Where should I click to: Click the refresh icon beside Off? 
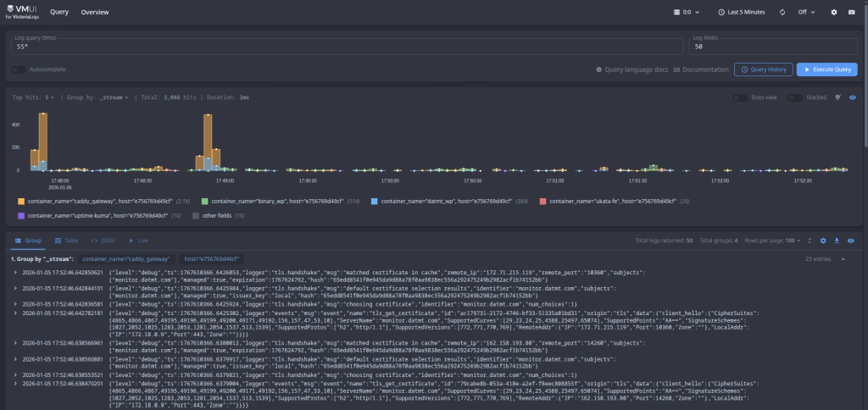tap(782, 13)
